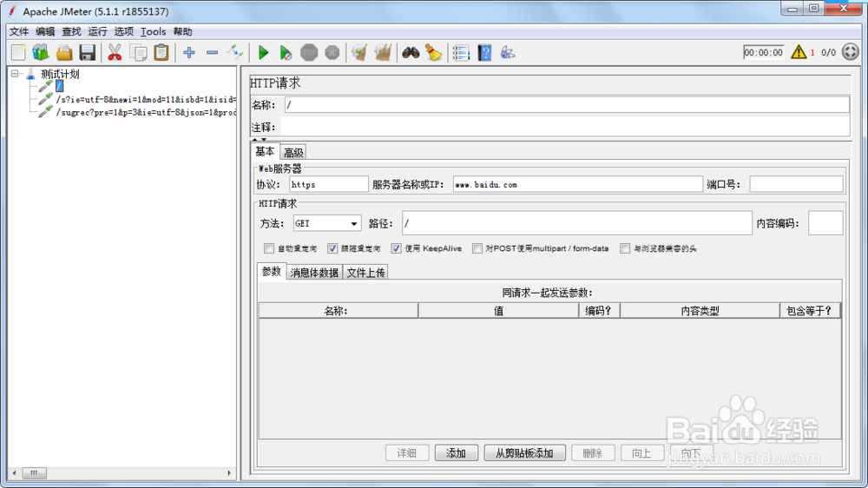This screenshot has width=868, height=488.
Task: Open the 编辑 menu
Action: [45, 31]
